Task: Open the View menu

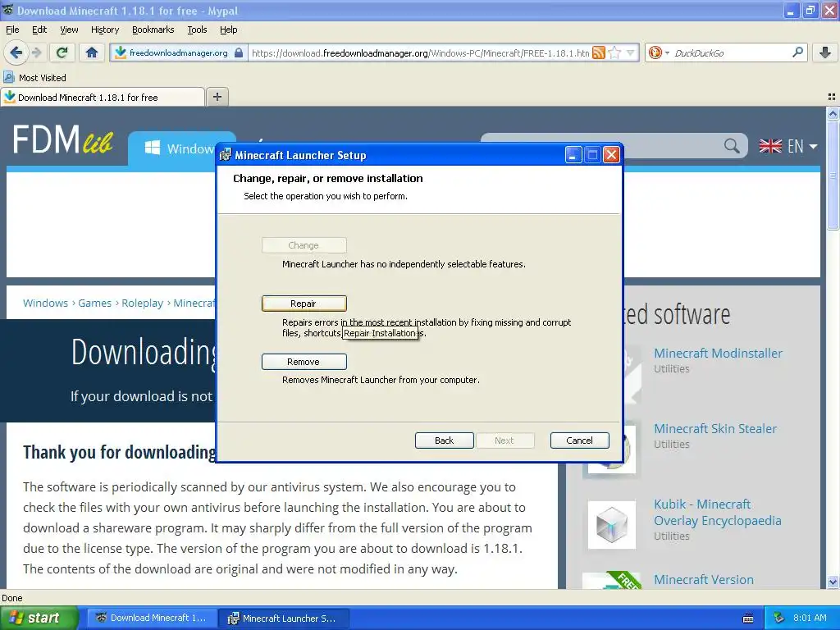Action: [x=69, y=30]
